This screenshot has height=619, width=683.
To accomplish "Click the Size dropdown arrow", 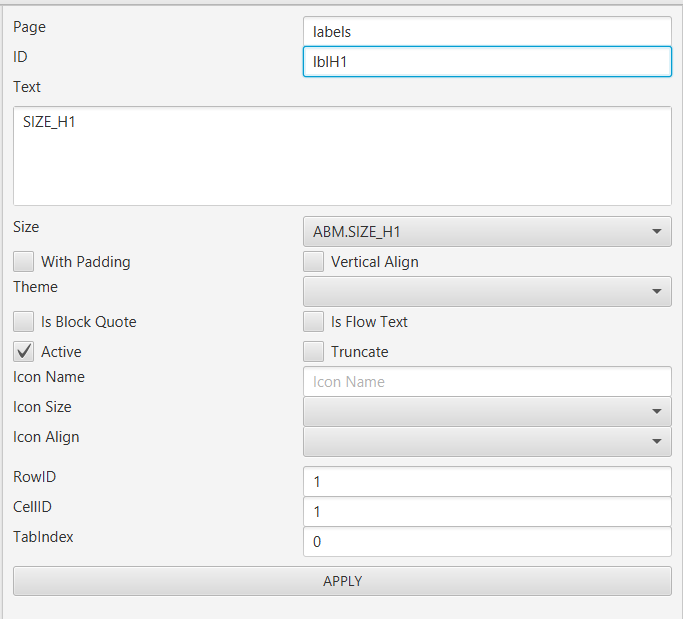I will click(656, 232).
